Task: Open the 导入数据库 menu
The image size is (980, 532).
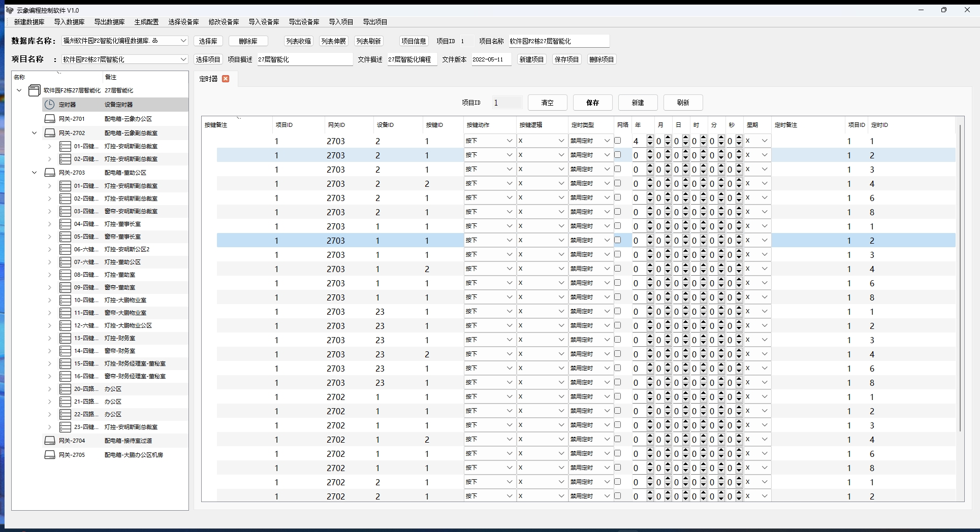Action: 69,22
